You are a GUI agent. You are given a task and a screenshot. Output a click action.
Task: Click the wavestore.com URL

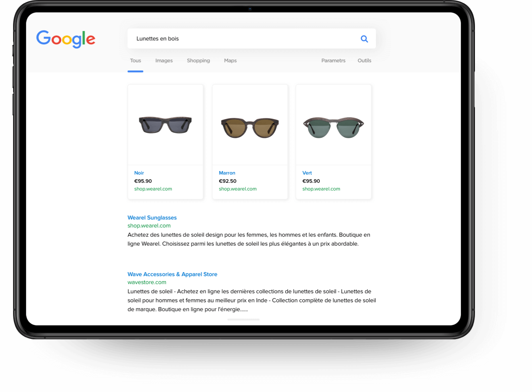click(x=147, y=282)
